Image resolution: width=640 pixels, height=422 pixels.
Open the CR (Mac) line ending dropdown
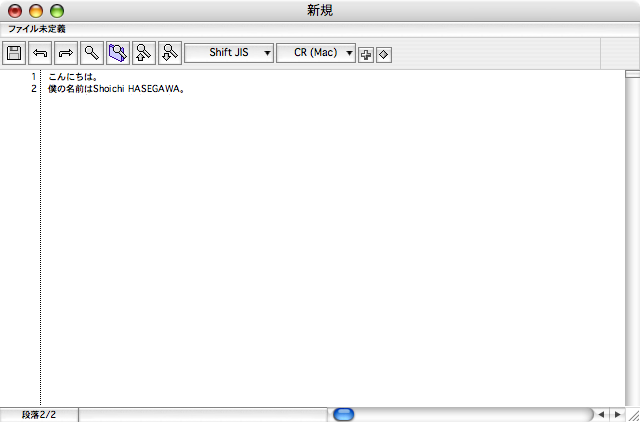click(316, 53)
